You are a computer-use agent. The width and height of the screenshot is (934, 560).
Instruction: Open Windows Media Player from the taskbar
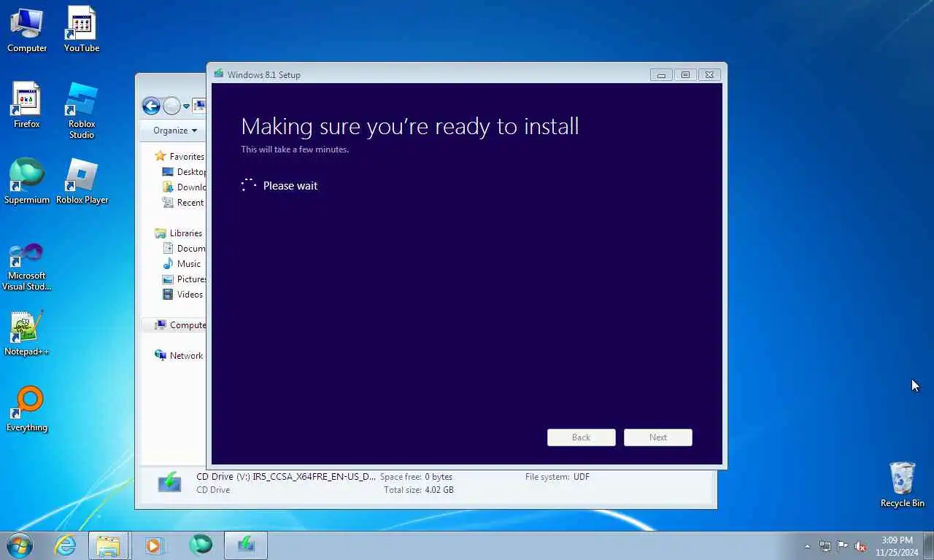point(154,545)
